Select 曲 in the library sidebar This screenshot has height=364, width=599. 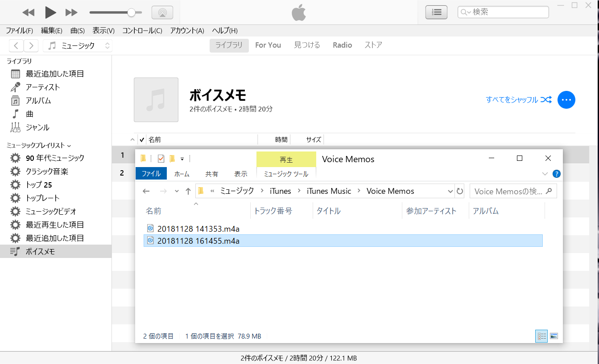56,114
